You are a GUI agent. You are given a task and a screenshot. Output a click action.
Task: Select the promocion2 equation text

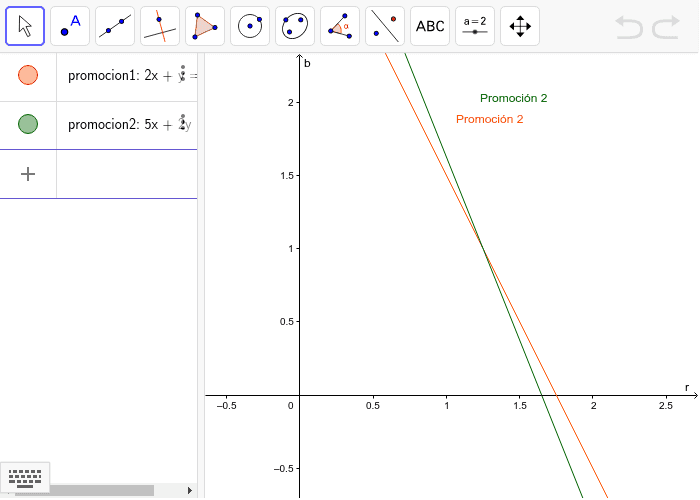(129, 125)
